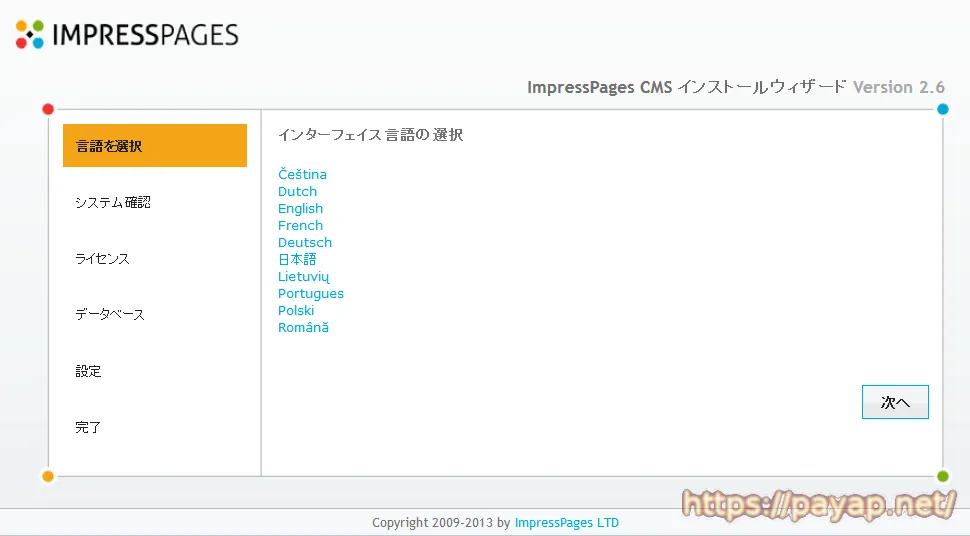This screenshot has width=970, height=536.
Task: Open the ライセンス step
Action: tap(102, 259)
